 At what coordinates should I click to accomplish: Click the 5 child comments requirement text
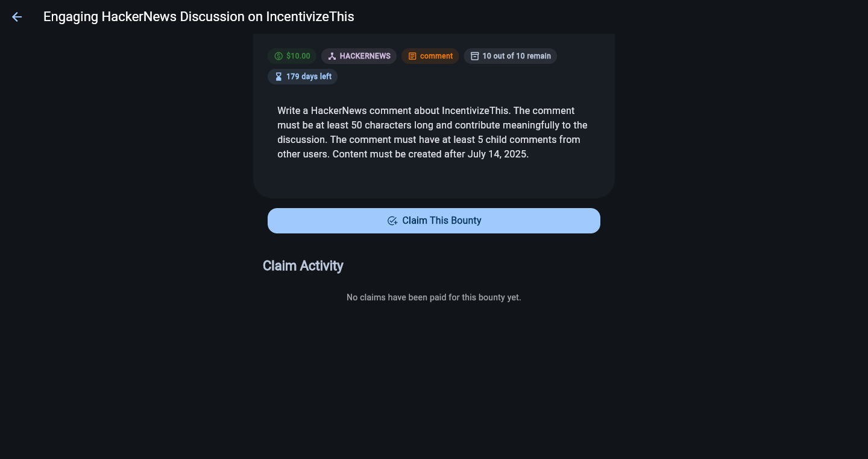[524, 139]
